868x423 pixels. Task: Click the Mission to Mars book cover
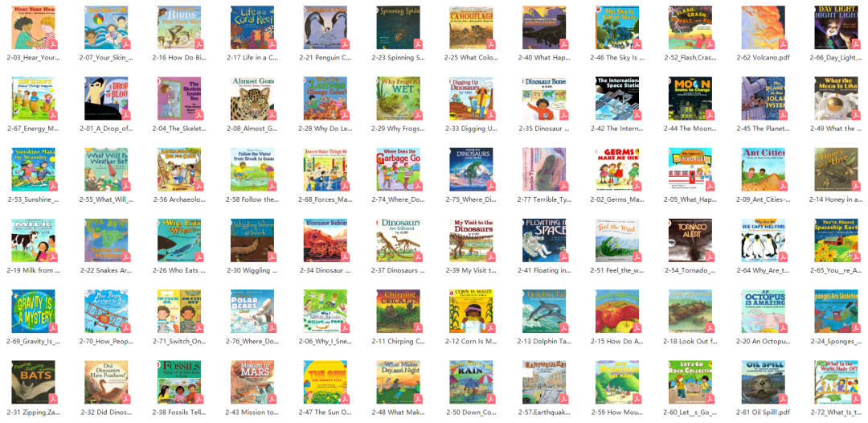[x=252, y=382]
